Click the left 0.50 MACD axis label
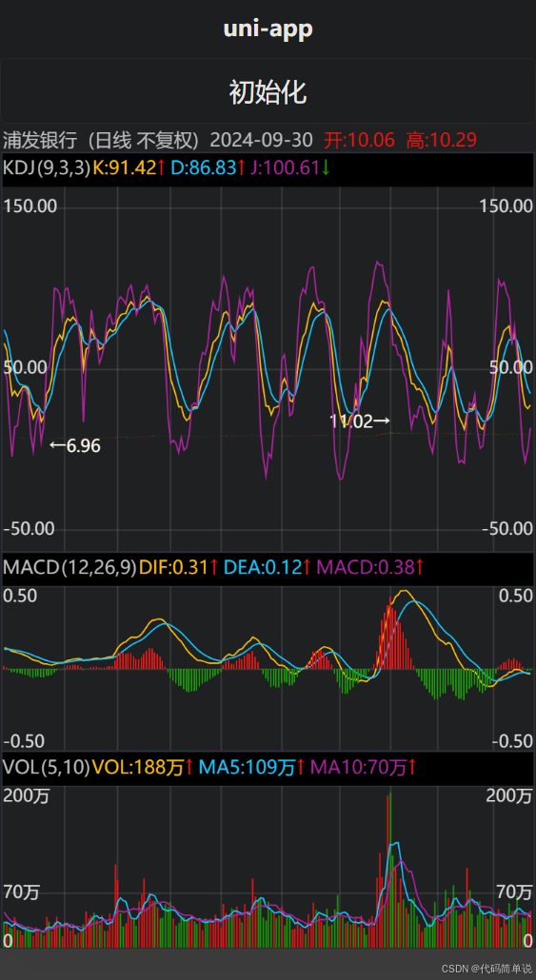Viewport: 536px width, 980px height. [x=20, y=596]
